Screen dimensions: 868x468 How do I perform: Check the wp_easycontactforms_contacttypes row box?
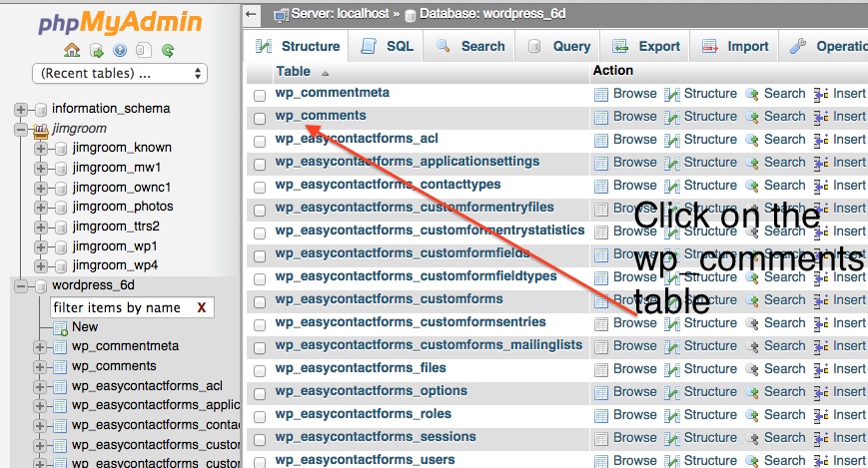point(260,187)
